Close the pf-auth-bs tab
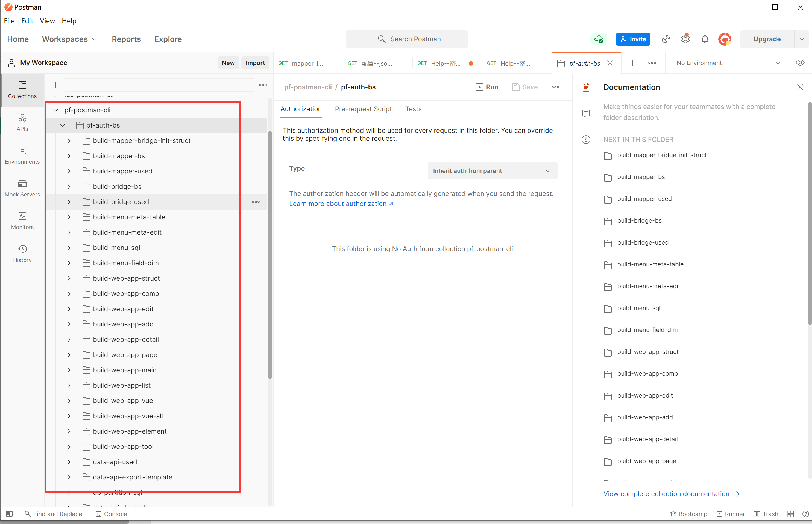Viewport: 812px width, 524px height. [x=610, y=63]
